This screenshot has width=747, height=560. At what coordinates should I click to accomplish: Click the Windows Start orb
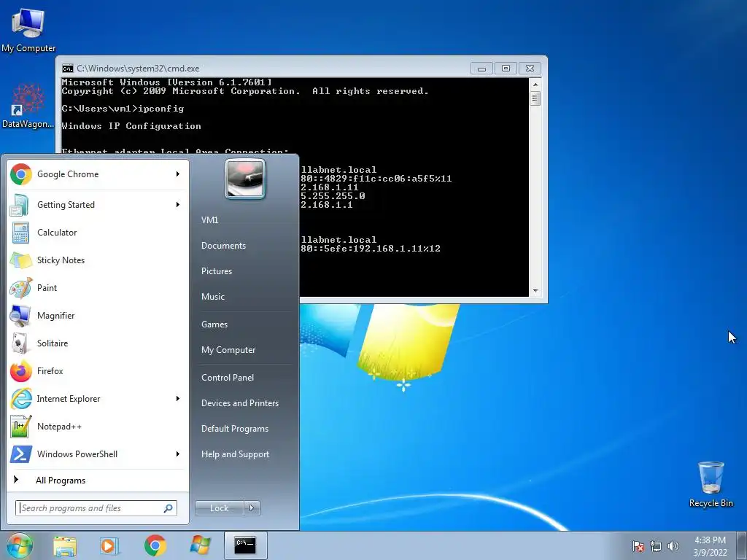point(20,545)
